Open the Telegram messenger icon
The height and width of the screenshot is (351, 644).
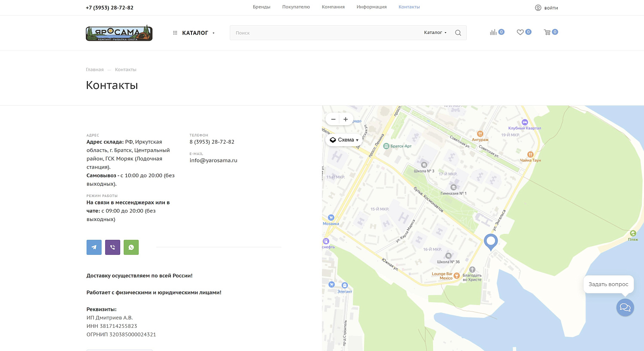click(x=94, y=247)
